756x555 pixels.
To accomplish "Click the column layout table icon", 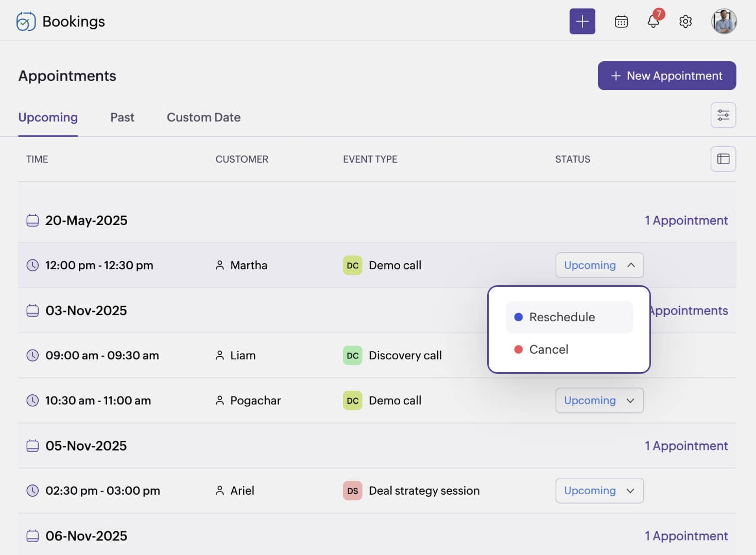I will tap(723, 159).
